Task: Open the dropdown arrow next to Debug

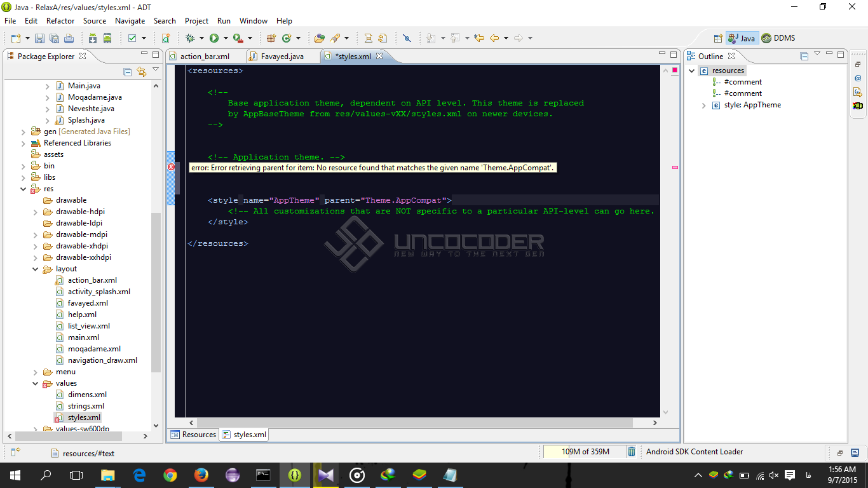Action: [x=200, y=38]
